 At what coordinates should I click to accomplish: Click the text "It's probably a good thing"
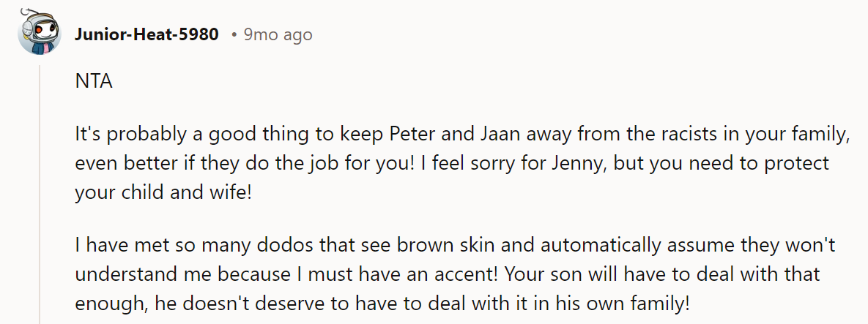[x=170, y=135]
